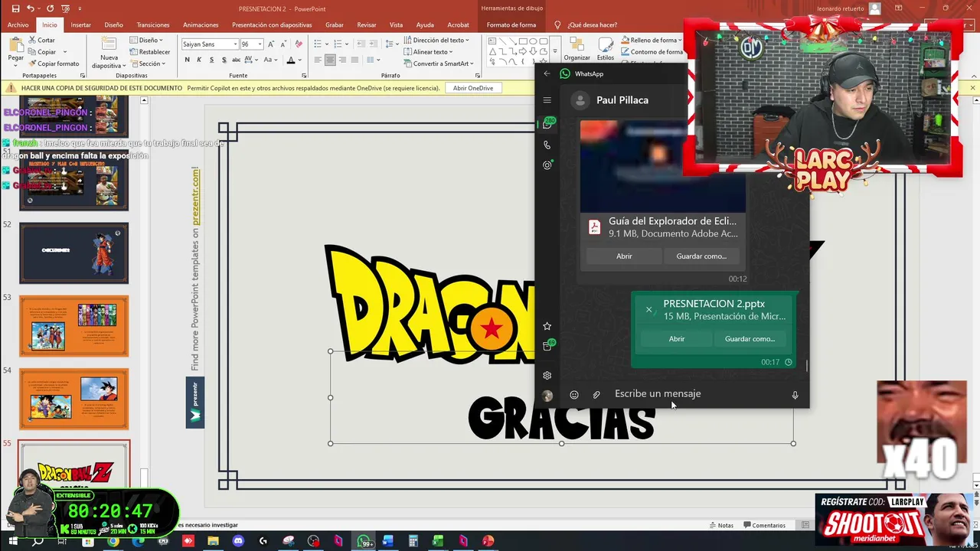Undo the last action in PowerPoint
Image resolution: width=980 pixels, height=551 pixels.
point(30,8)
